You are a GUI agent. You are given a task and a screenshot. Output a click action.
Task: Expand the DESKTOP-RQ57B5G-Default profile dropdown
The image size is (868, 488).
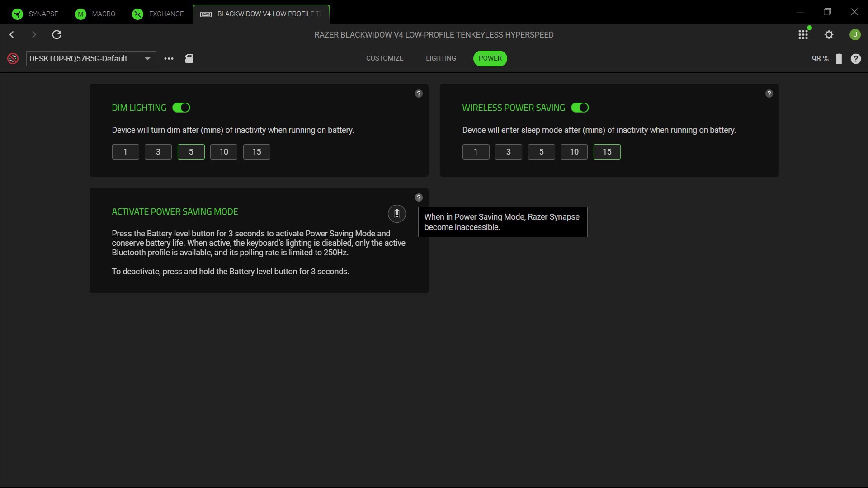tap(91, 58)
